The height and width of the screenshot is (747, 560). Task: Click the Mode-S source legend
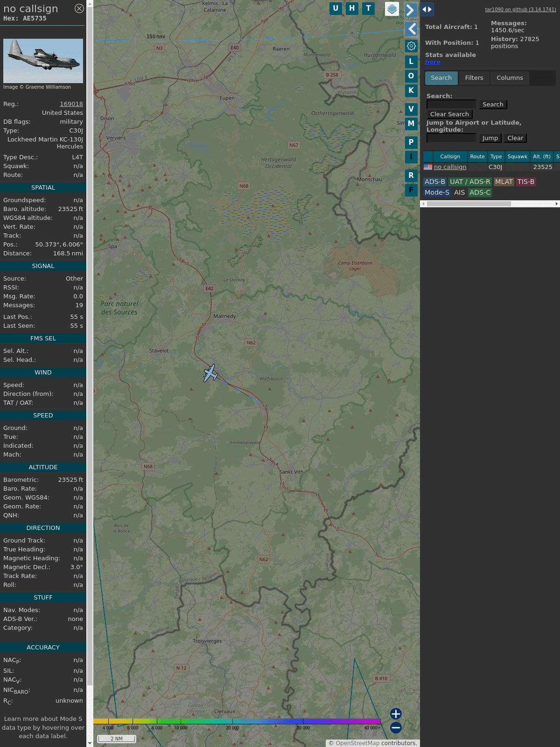[x=437, y=192]
